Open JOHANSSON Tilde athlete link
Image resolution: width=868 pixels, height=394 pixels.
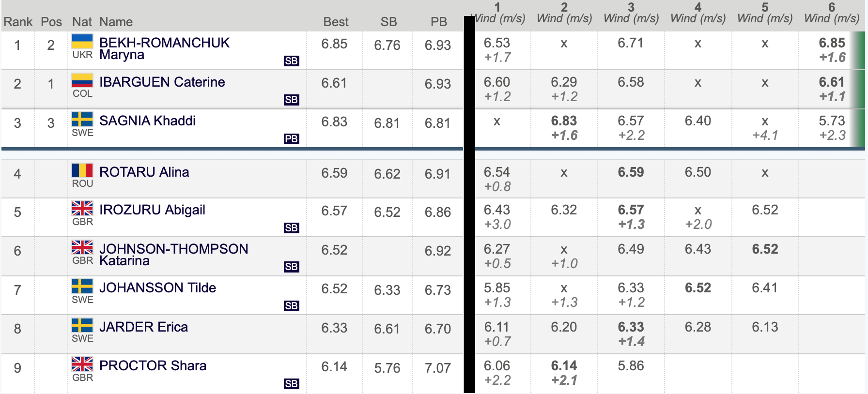[x=157, y=288]
